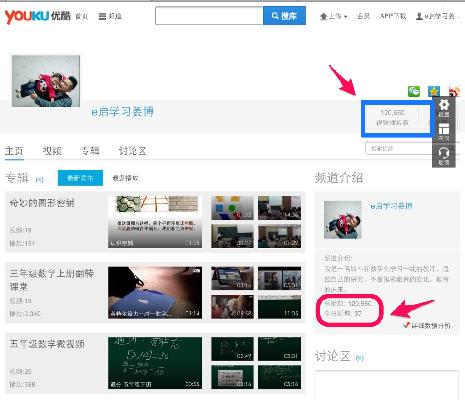465x400 pixels.
Task: Open the settings gear in side panel
Action: [x=444, y=108]
